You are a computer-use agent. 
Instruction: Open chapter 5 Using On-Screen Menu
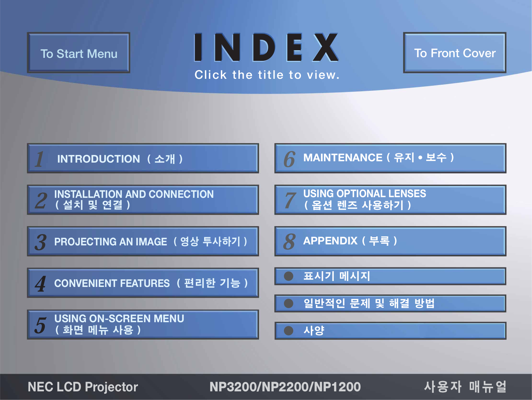(143, 325)
